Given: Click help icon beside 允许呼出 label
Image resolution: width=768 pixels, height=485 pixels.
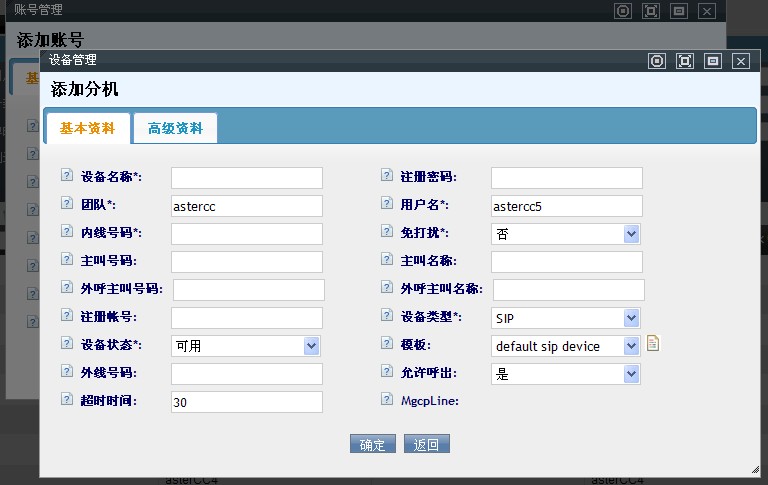Looking at the screenshot, I should pos(387,372).
